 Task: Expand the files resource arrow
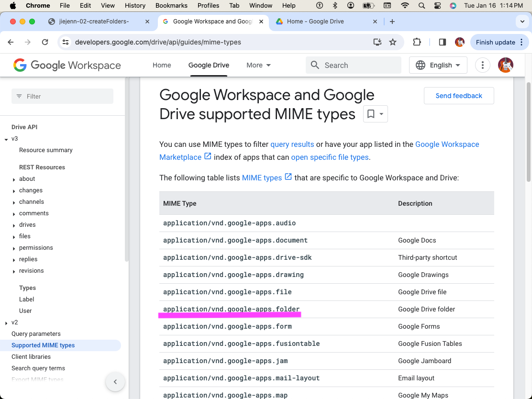pyautogui.click(x=14, y=237)
